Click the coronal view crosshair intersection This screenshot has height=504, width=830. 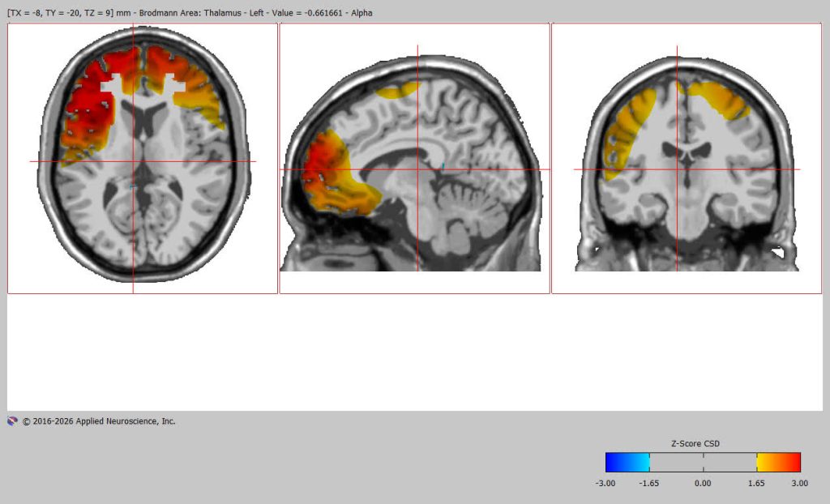point(677,169)
